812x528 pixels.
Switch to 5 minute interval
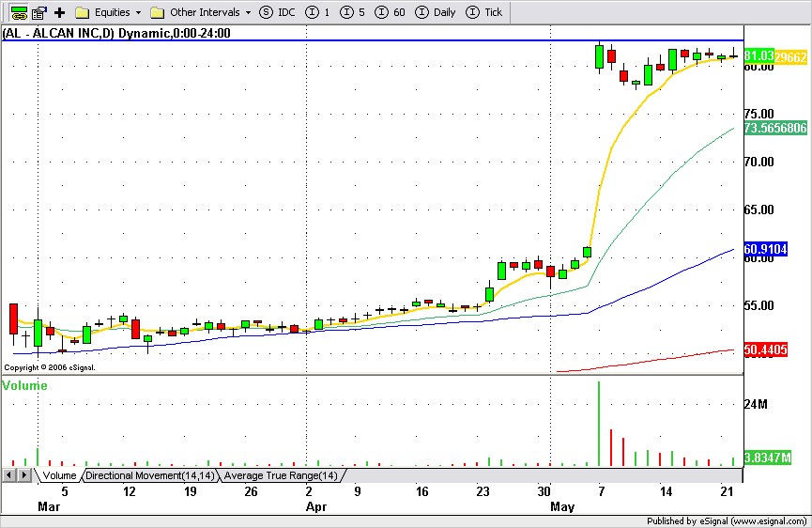point(352,12)
